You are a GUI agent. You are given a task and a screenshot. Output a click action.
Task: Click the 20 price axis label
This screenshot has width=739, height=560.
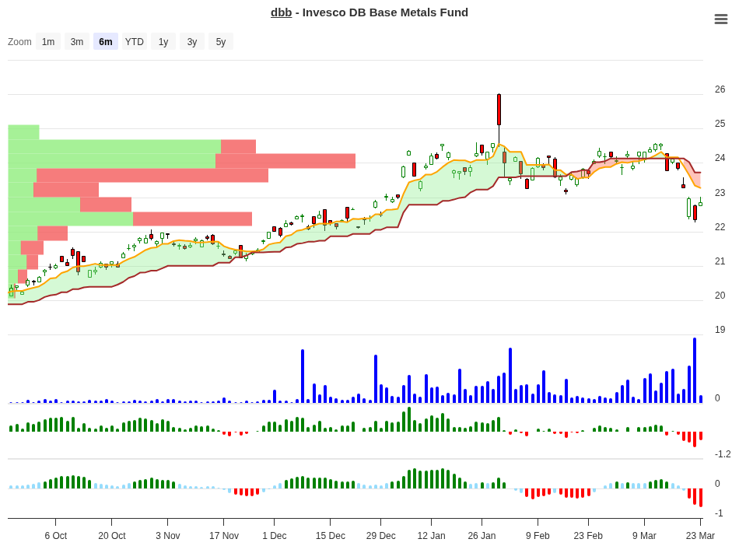[720, 296]
